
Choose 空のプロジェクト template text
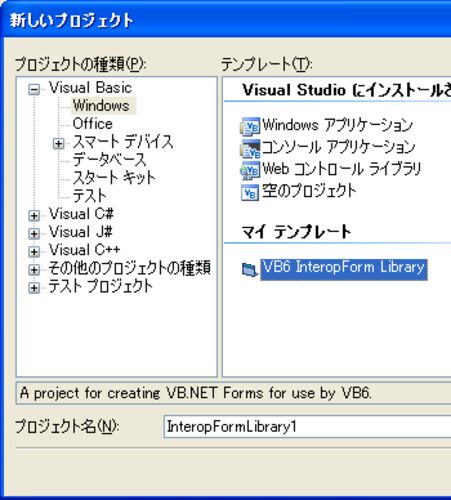tap(309, 191)
